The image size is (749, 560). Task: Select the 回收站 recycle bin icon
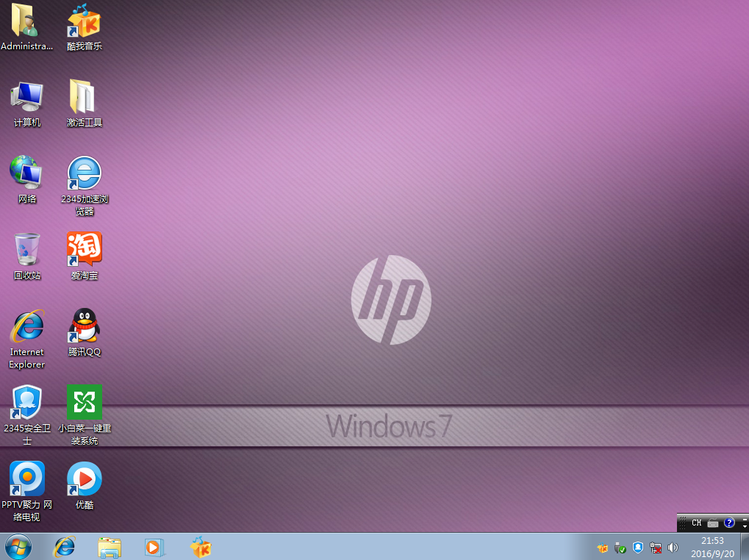point(26,256)
